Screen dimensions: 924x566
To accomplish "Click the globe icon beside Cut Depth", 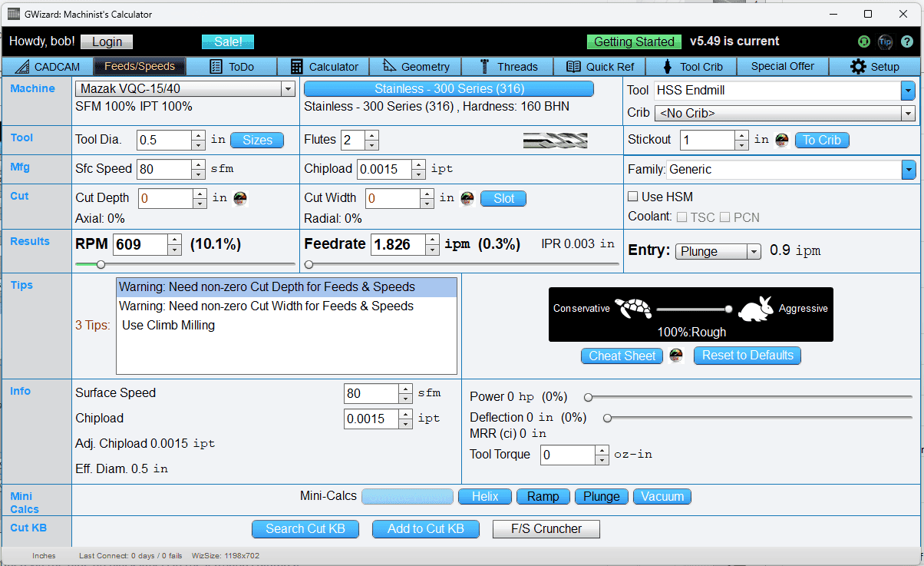I will coord(239,198).
